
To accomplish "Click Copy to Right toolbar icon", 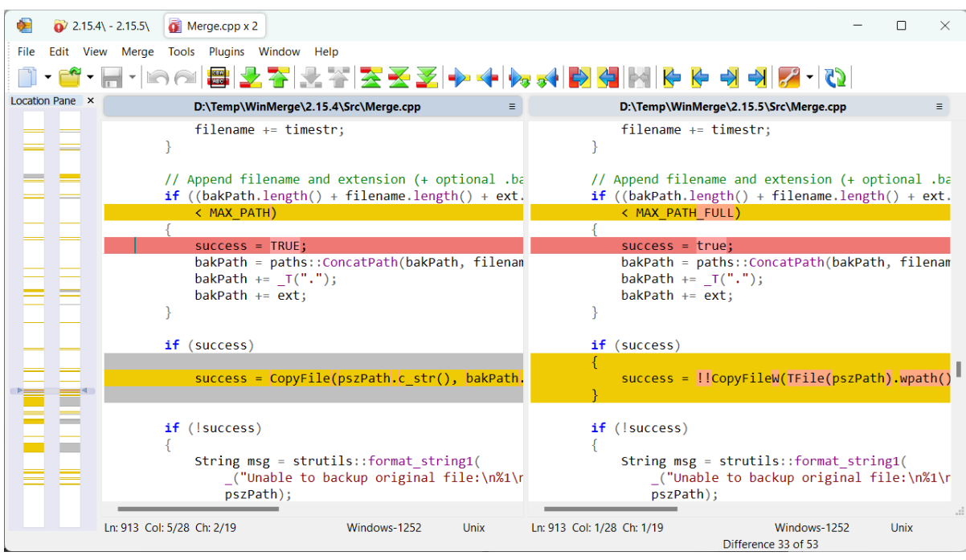I will pyautogui.click(x=459, y=77).
